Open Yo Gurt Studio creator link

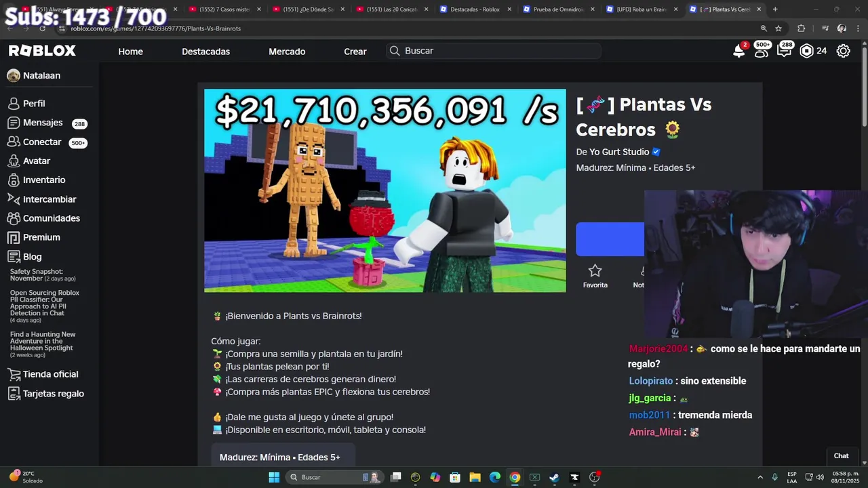tap(619, 152)
